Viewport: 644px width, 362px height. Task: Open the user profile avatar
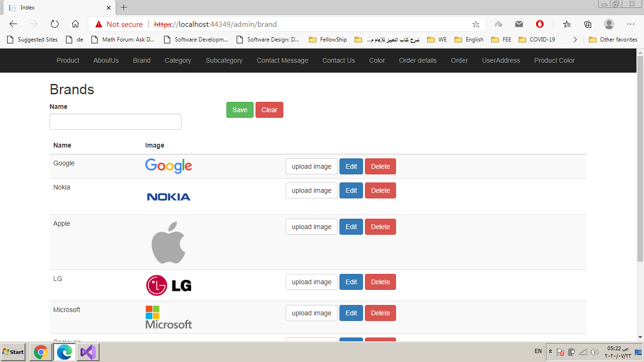[x=609, y=24]
